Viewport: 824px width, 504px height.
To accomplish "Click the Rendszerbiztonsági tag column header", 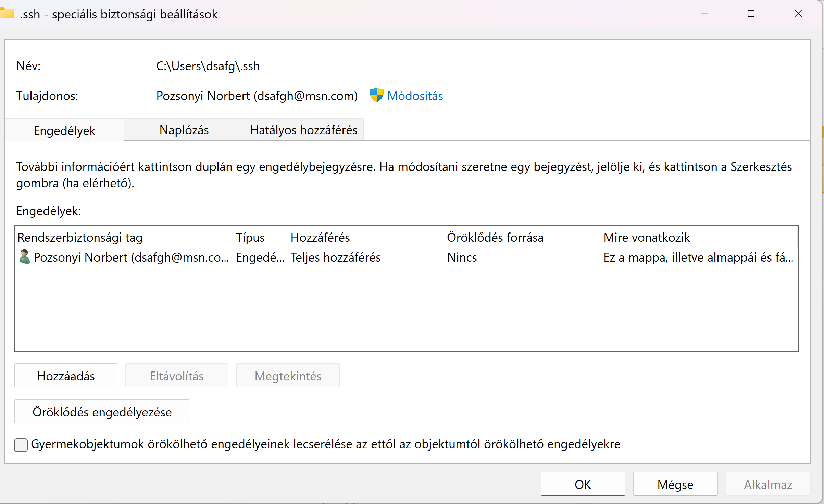I will (x=80, y=237).
